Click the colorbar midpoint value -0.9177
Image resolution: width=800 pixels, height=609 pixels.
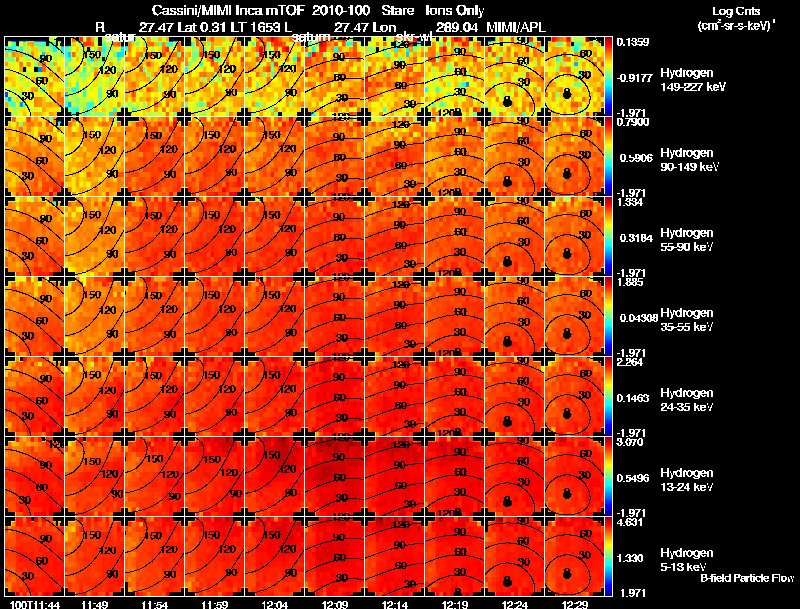pyautogui.click(x=634, y=78)
